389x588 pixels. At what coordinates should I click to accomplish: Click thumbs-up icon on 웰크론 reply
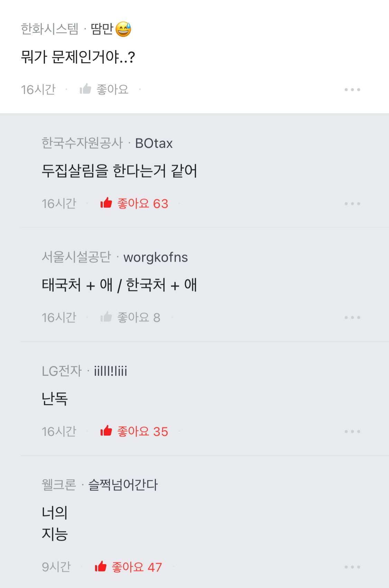(101, 567)
